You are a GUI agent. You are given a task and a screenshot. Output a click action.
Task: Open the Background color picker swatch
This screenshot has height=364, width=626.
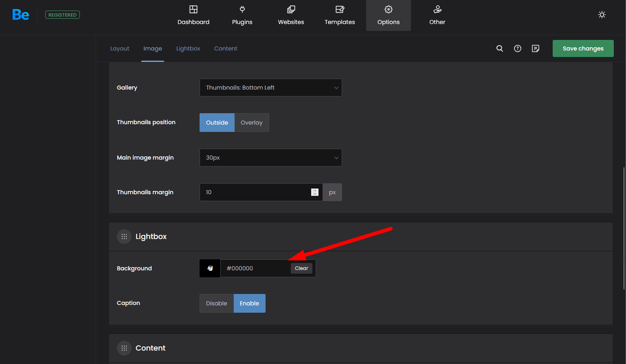pyautogui.click(x=210, y=268)
